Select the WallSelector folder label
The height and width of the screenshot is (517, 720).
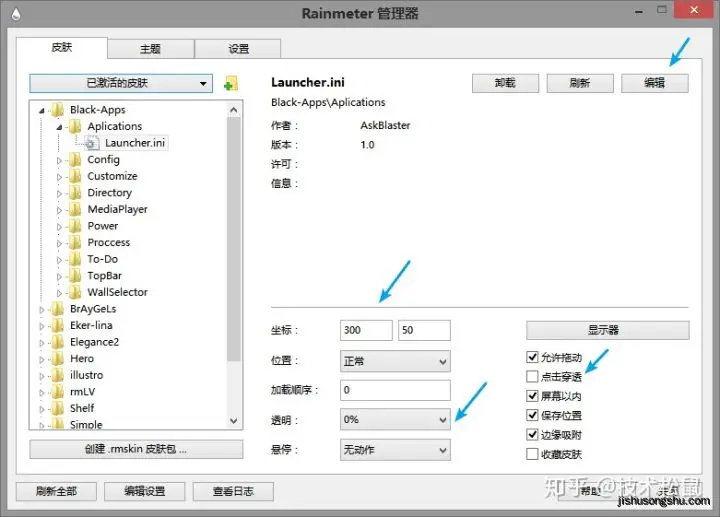click(x=118, y=292)
